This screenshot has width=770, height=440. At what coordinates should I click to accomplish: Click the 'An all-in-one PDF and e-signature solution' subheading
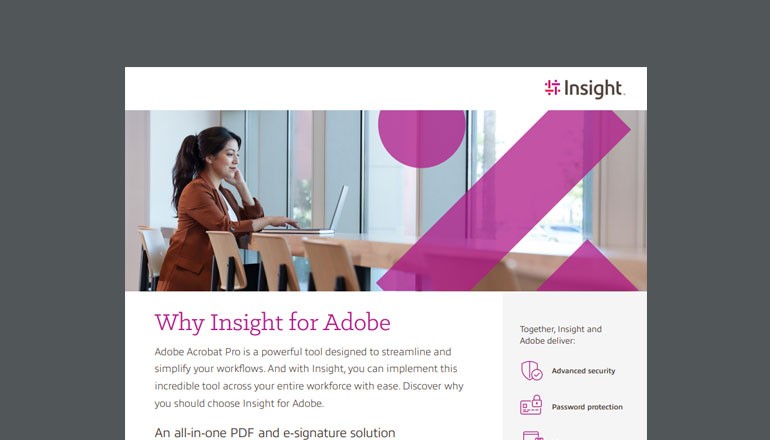(x=275, y=432)
